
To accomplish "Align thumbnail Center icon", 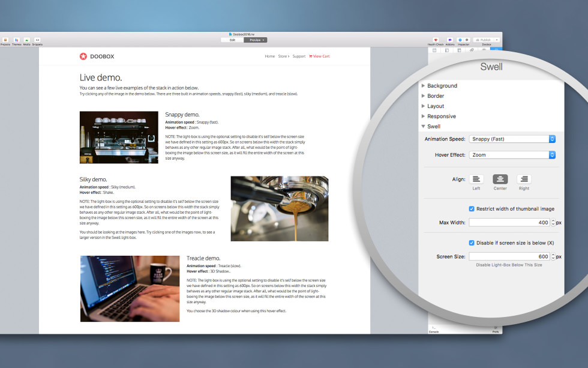I will pyautogui.click(x=500, y=179).
